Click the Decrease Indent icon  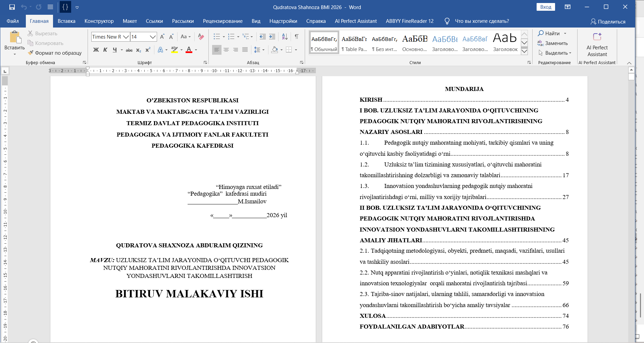263,37
